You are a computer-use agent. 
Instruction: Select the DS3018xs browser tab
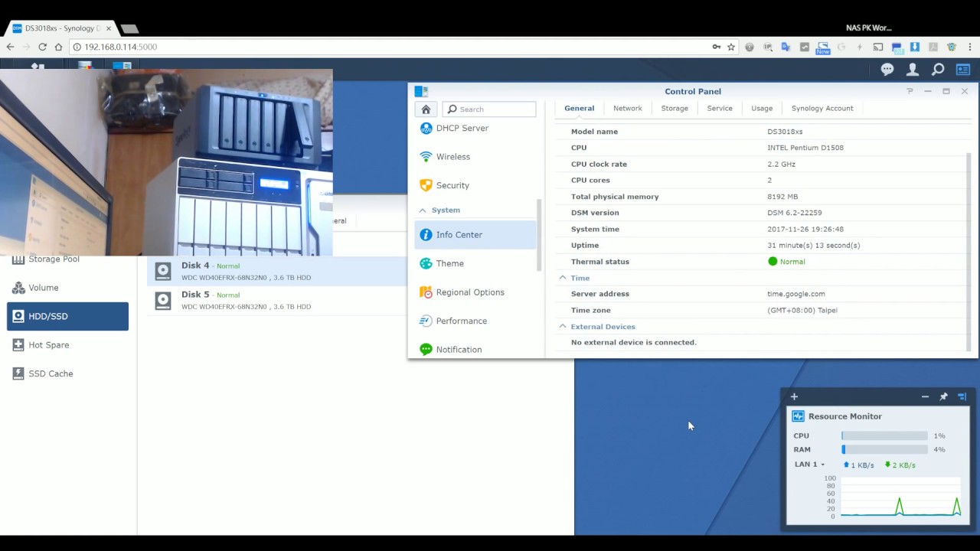pos(61,28)
